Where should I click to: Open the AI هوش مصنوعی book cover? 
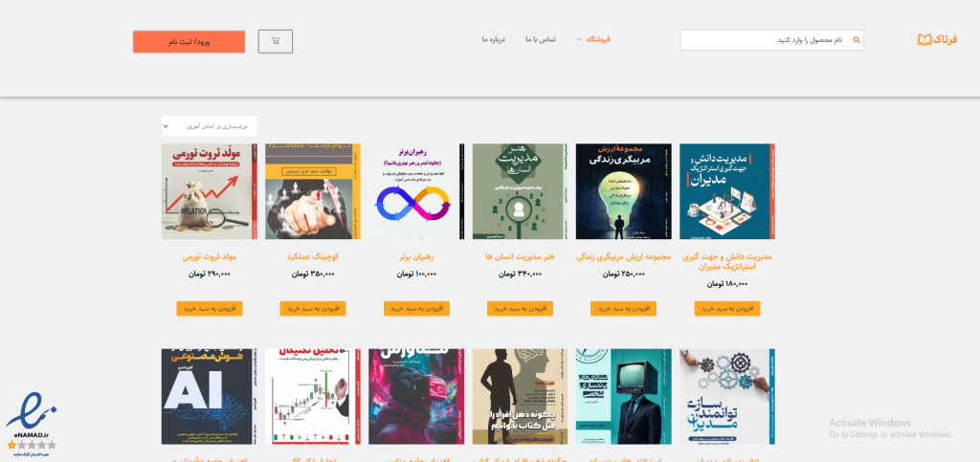pyautogui.click(x=209, y=396)
